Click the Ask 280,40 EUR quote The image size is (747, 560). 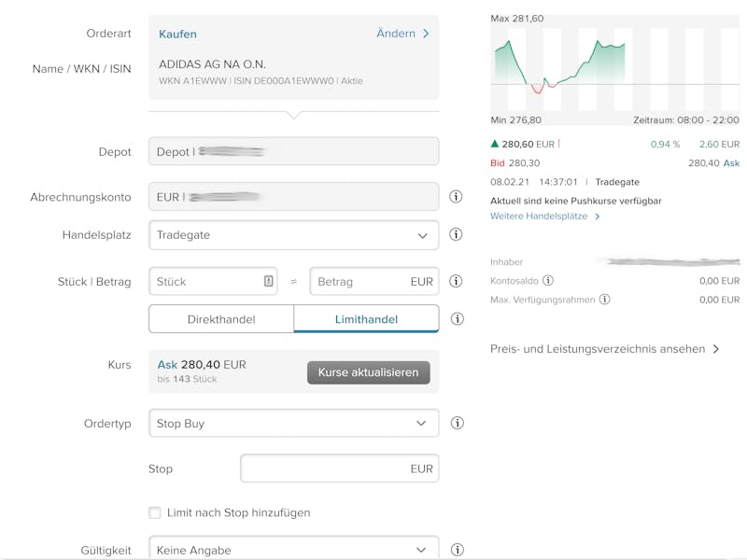tap(202, 365)
